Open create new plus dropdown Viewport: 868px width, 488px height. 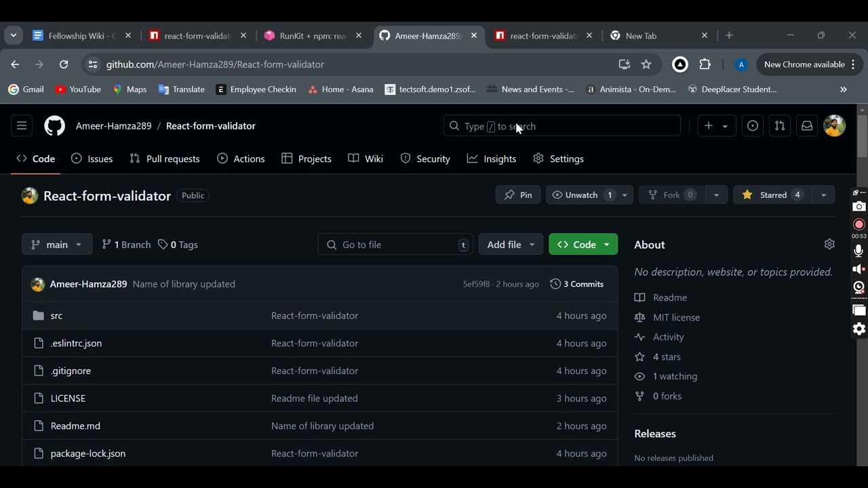point(717,126)
